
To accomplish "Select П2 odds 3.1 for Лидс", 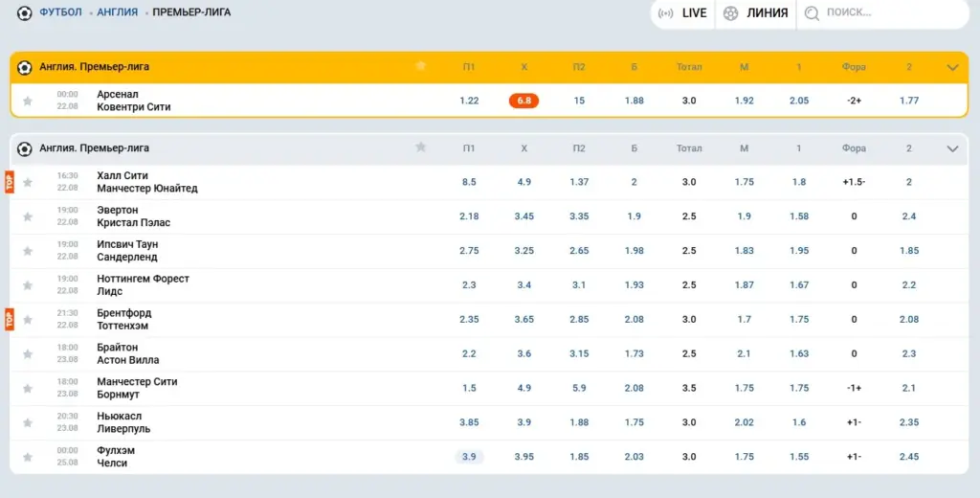I will click(579, 285).
